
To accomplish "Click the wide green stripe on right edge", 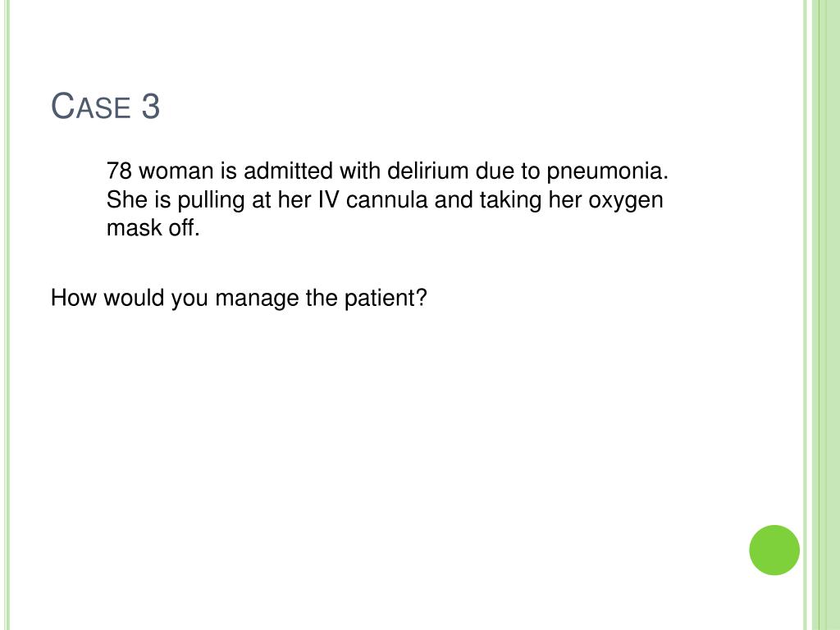I will click(x=825, y=315).
